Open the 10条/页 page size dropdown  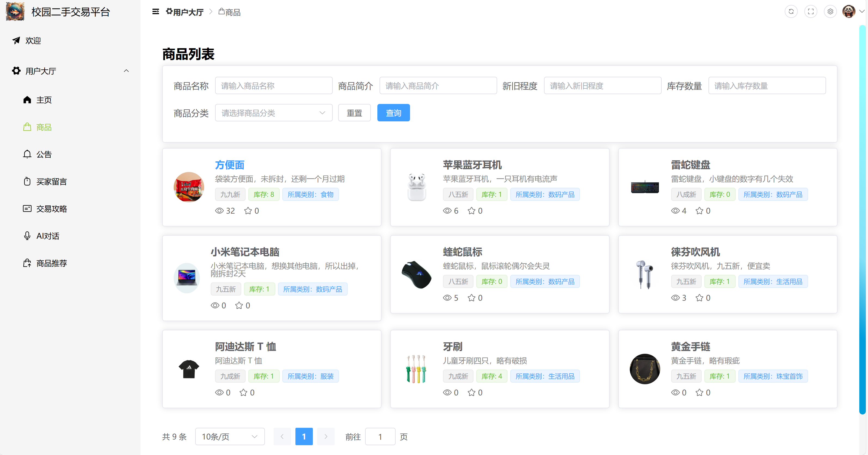pos(230,437)
